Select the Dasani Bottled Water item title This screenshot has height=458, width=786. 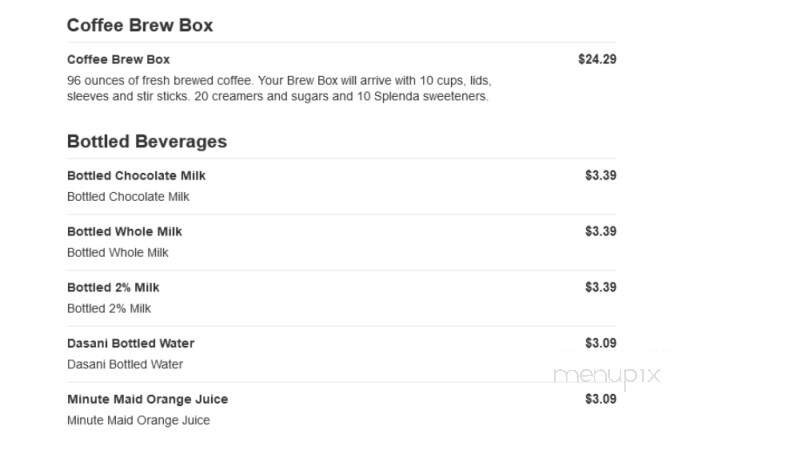[130, 343]
